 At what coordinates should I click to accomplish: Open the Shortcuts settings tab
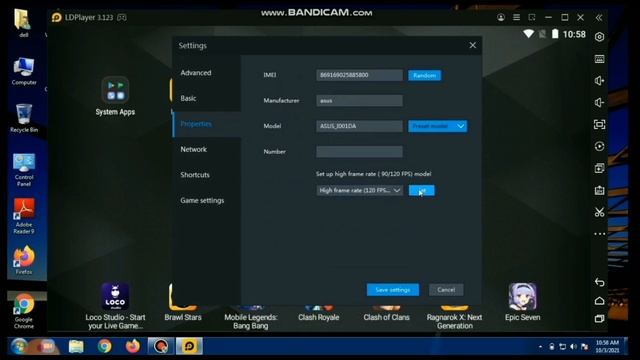(195, 175)
